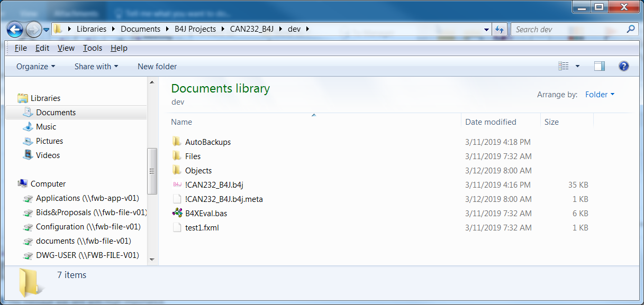Click the New folder button
The height and width of the screenshot is (305, 644).
coord(157,67)
